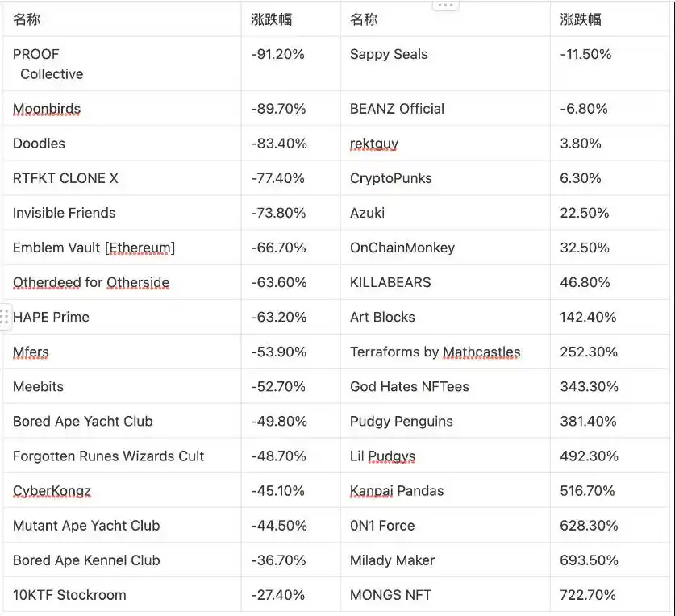Select the Terraforms by Mathcastles cell
Image resolution: width=675 pixels, height=616 pixels.
[445, 352]
